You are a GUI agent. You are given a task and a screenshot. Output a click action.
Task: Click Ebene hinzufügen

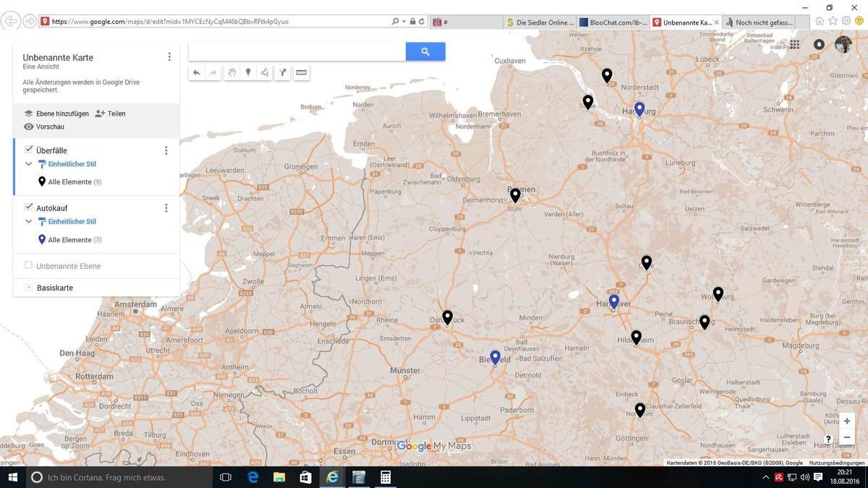[x=56, y=114]
